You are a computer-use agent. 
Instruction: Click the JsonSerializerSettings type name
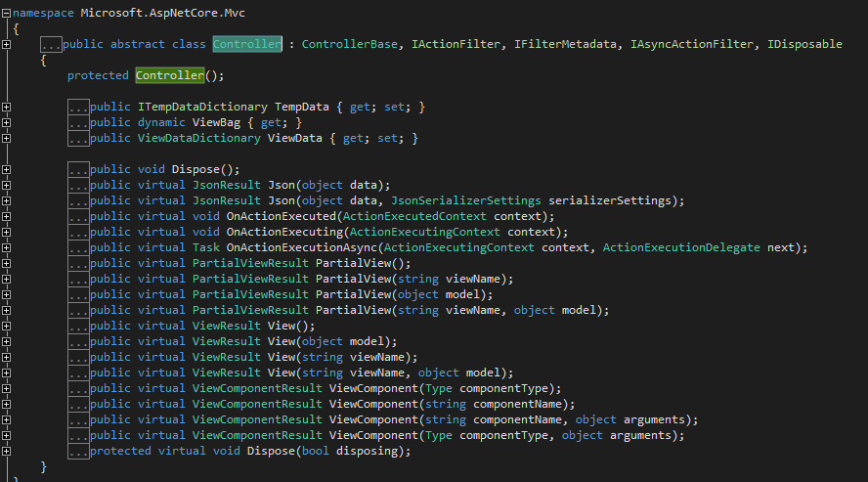click(466, 200)
